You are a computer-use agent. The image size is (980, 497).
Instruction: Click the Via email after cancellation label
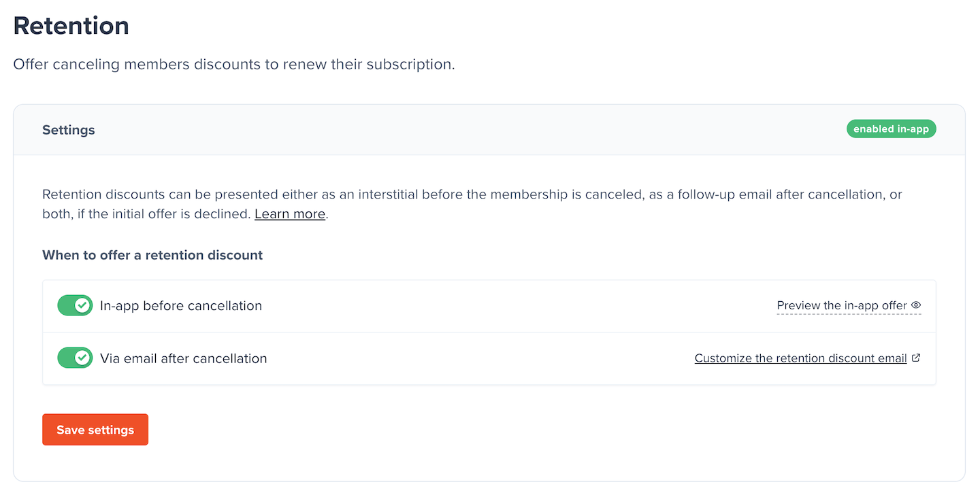click(183, 358)
